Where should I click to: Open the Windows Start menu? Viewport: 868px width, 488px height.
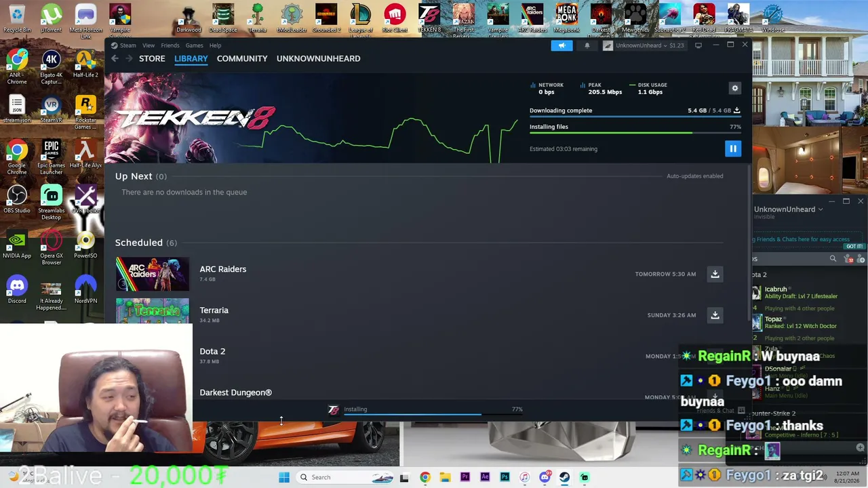[284, 477]
